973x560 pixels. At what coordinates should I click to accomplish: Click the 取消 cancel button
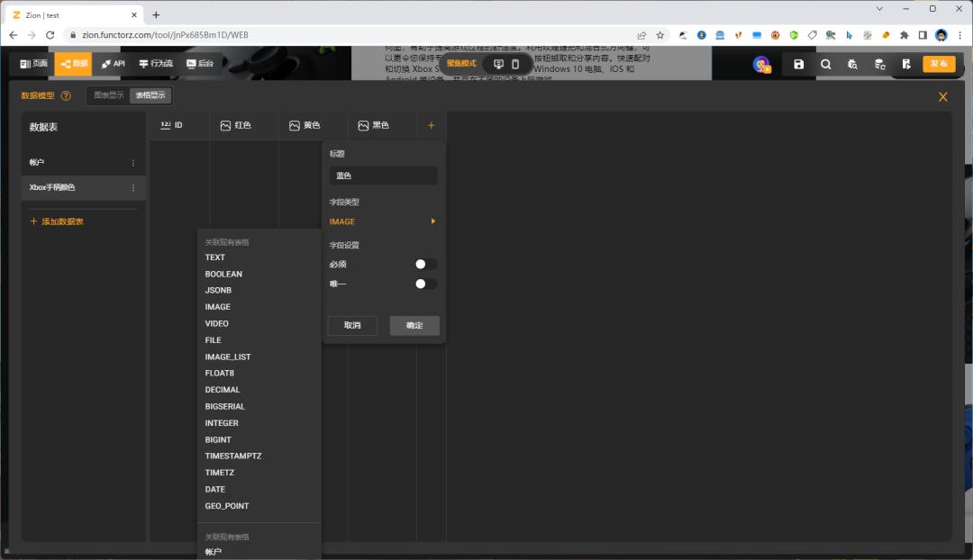[x=352, y=325]
